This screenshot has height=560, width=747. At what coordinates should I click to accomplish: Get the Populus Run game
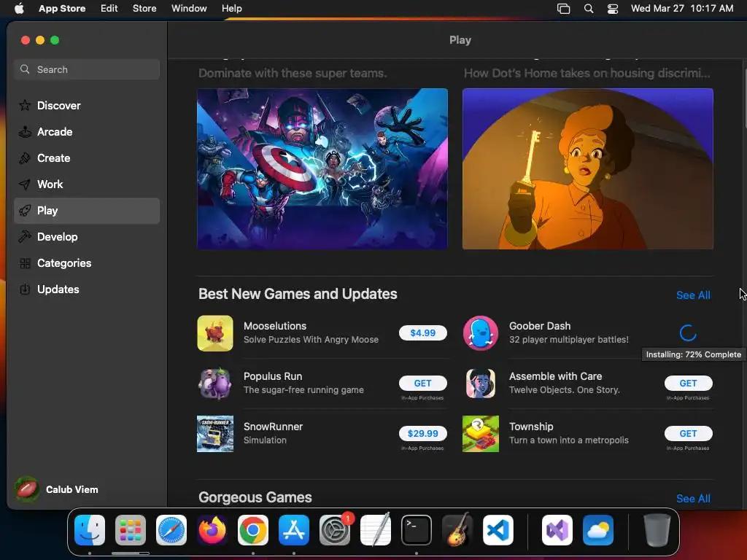[423, 384]
